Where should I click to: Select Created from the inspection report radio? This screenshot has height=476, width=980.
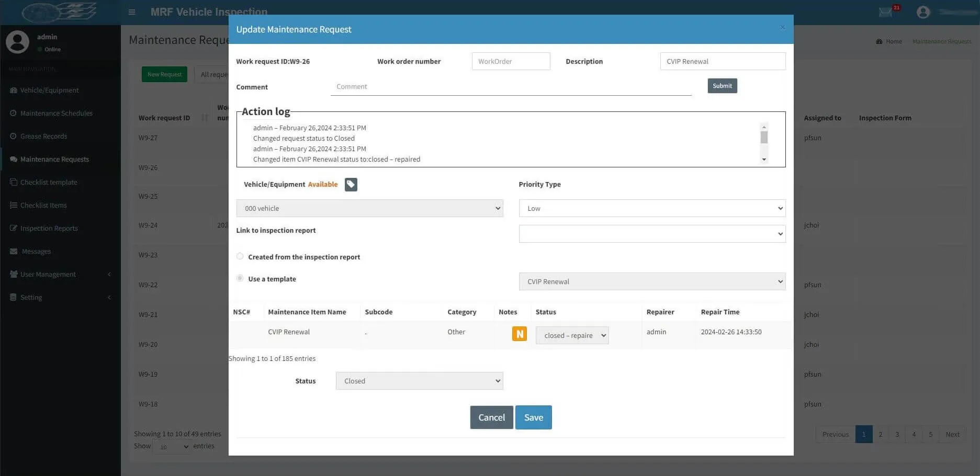240,256
